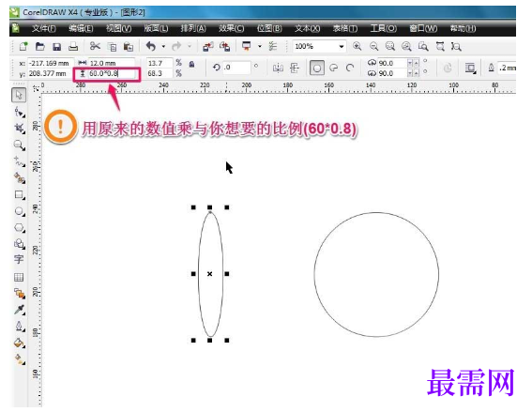Click the Application launcher icon
The image size is (532, 412).
tap(247, 46)
